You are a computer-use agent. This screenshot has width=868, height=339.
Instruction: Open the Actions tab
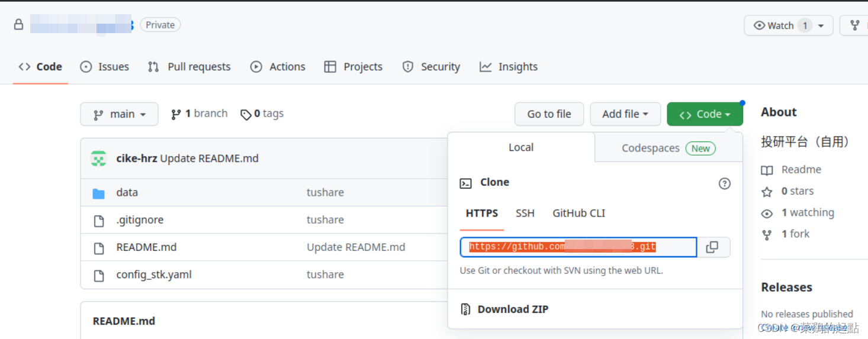tap(278, 67)
